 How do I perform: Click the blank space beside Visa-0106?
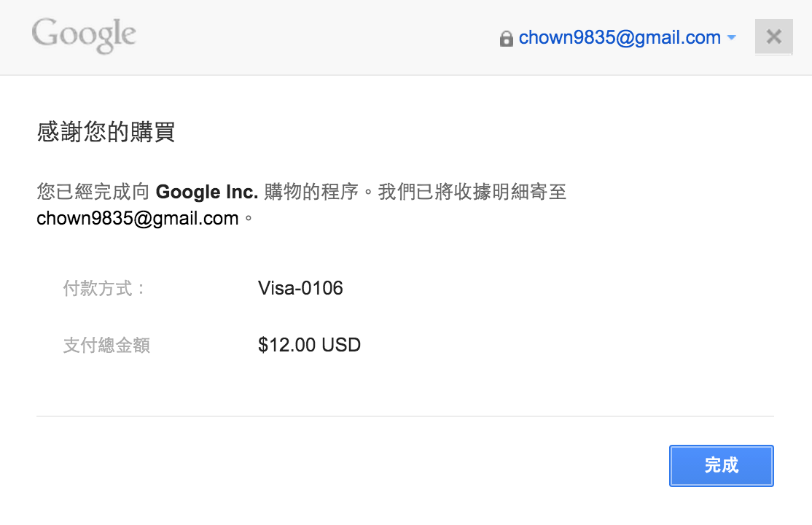(x=559, y=288)
